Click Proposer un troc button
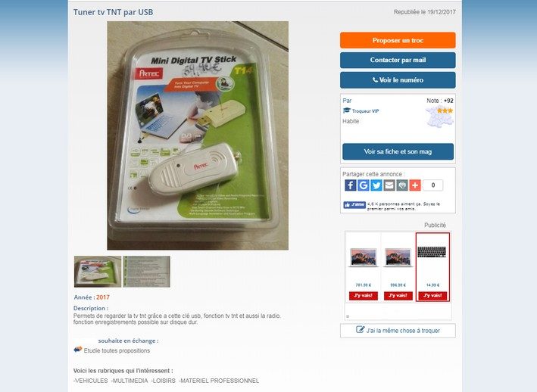 pyautogui.click(x=398, y=40)
